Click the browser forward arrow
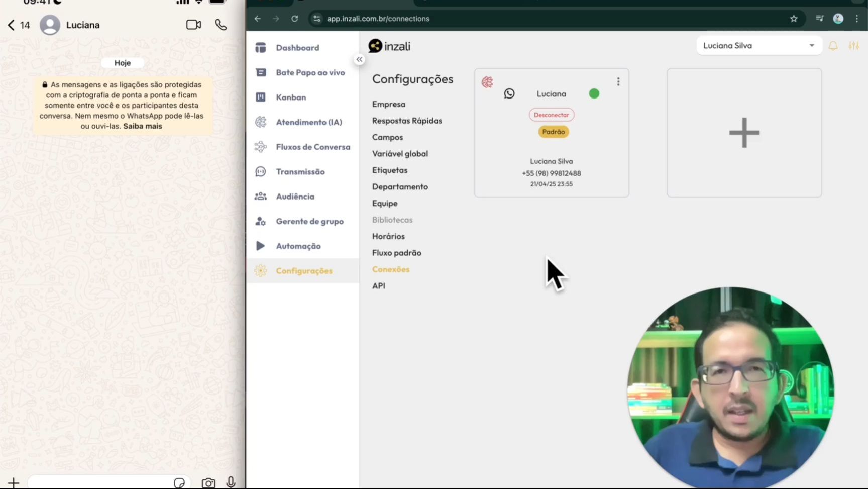Screen dimensions: 868x489 point(276,19)
